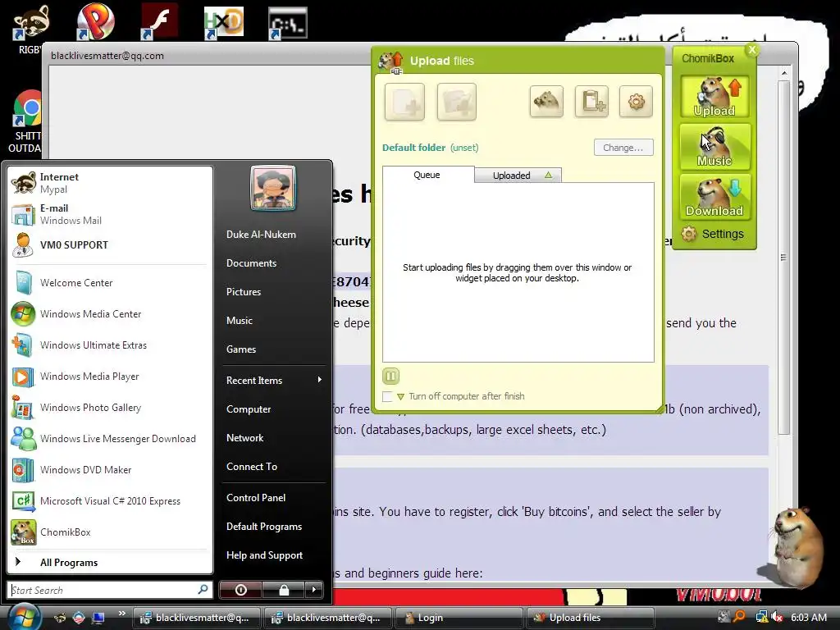840x630 pixels.
Task: Click the volume muted tray icon
Action: (777, 617)
